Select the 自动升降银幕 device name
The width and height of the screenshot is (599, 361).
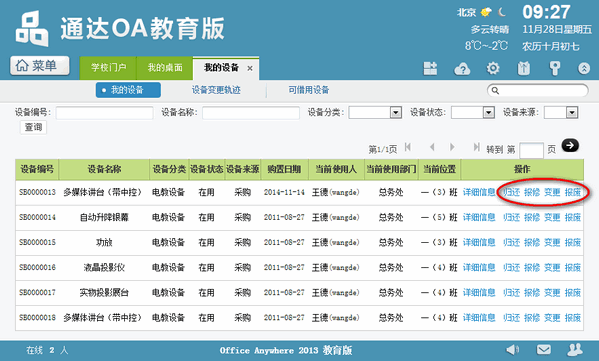click(x=104, y=217)
